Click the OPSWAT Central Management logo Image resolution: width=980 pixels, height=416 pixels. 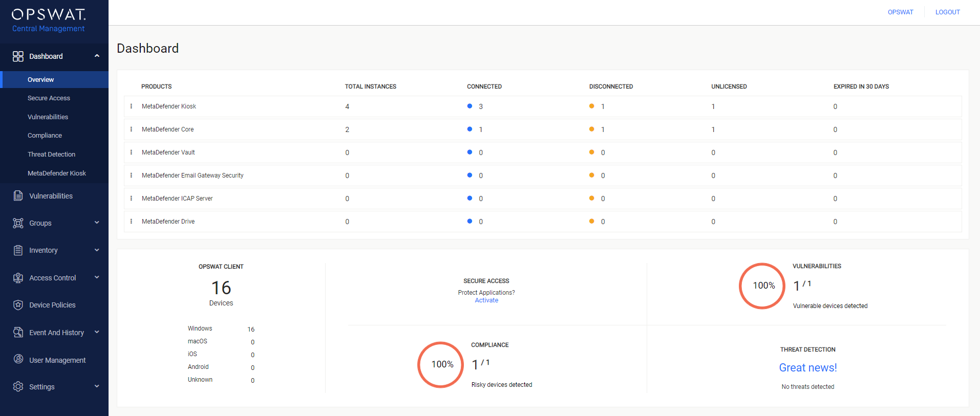coord(49,20)
